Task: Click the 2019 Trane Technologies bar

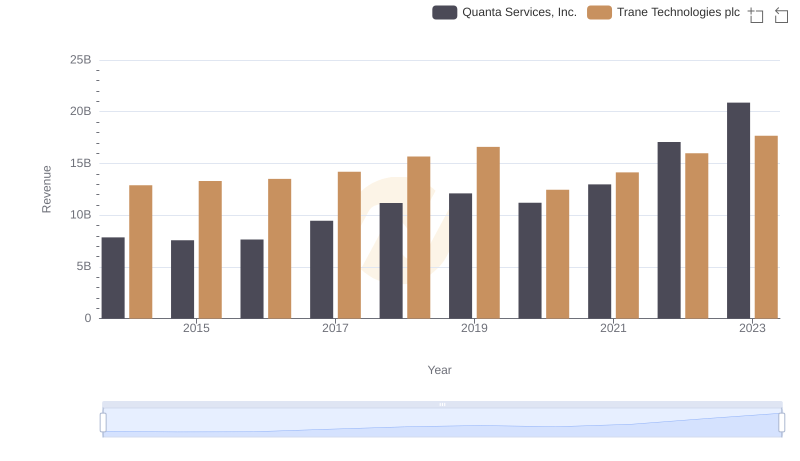Action: (x=488, y=233)
